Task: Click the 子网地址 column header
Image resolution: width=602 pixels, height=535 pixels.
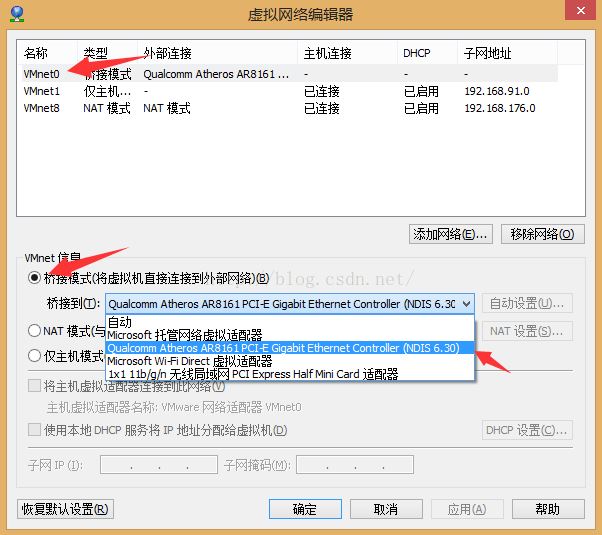Action: click(507, 53)
